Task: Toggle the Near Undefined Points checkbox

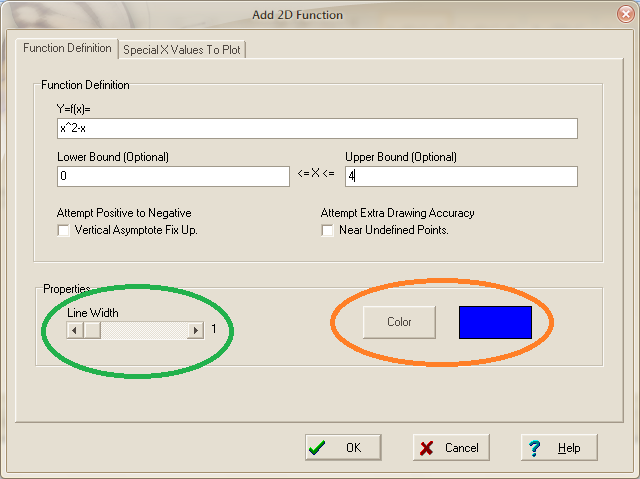Action: coord(328,230)
